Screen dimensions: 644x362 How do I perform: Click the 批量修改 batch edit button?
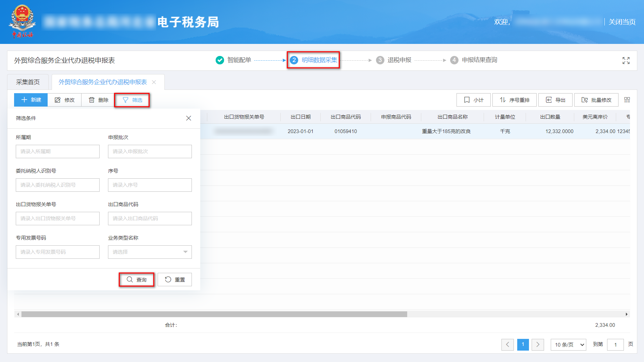point(596,100)
